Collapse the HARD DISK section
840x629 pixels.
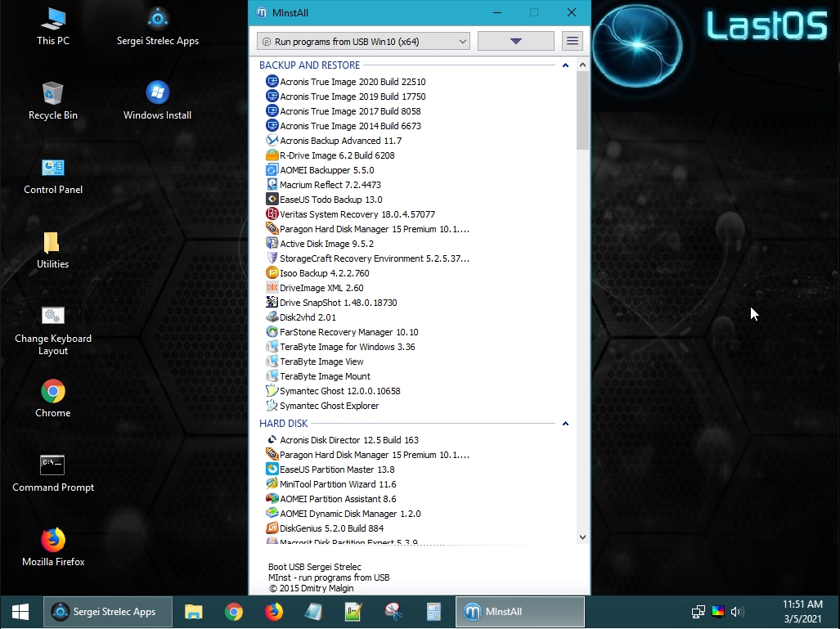coord(565,424)
